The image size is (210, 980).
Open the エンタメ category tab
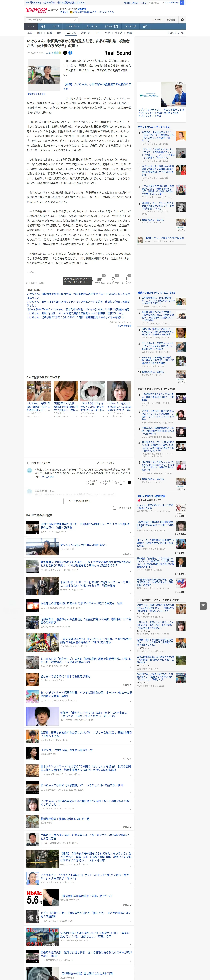(71, 33)
